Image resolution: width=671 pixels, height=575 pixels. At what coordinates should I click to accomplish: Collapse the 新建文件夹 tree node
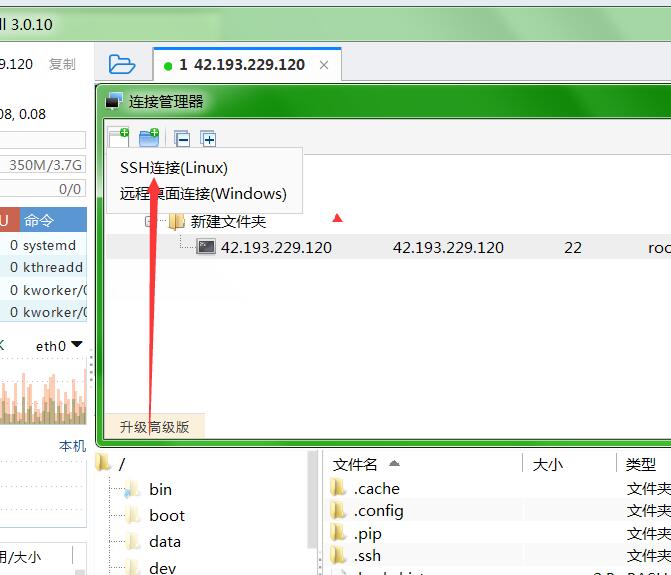click(150, 221)
